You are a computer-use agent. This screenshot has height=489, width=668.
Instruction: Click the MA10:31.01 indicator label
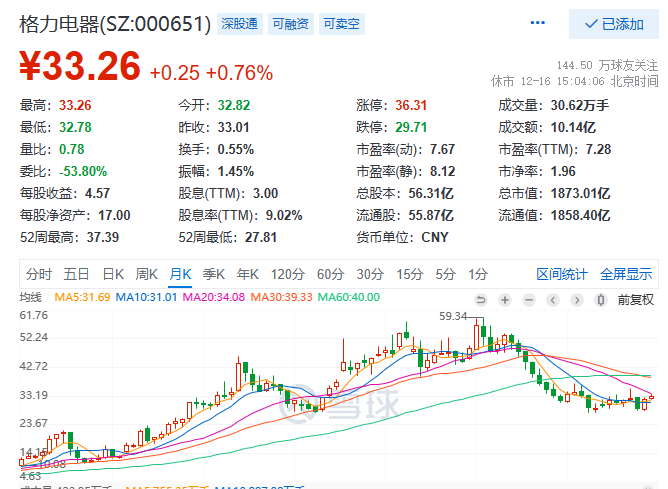tap(146, 297)
